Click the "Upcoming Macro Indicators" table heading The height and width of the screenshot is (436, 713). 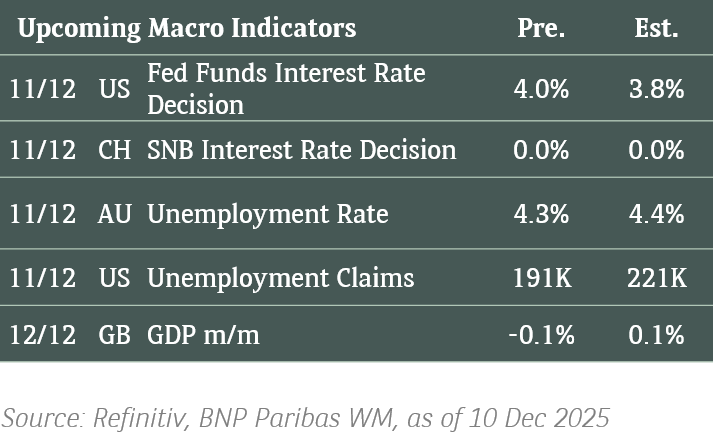187,28
